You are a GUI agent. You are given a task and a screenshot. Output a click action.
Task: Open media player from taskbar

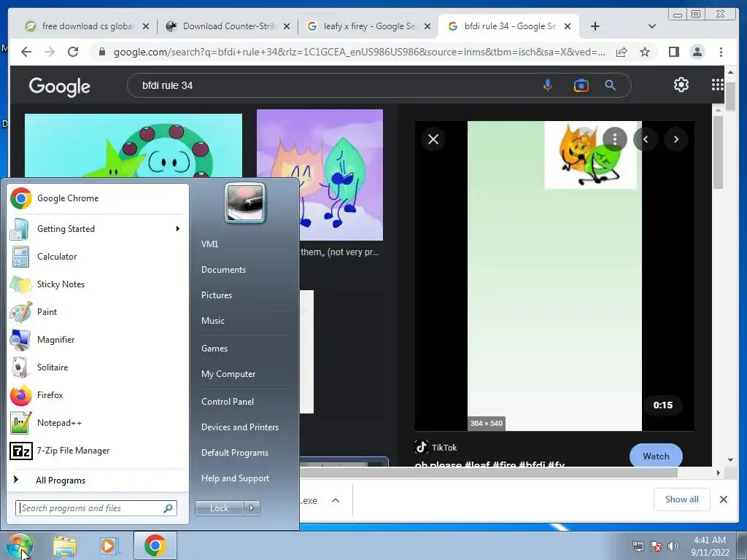(109, 545)
